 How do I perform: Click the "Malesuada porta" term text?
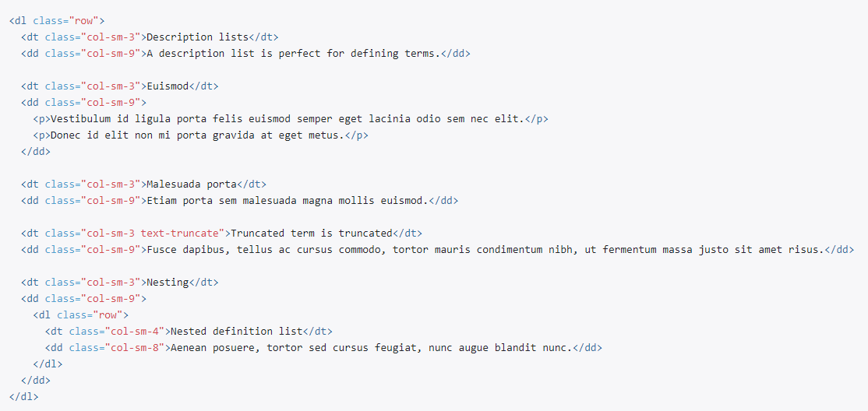(x=192, y=184)
